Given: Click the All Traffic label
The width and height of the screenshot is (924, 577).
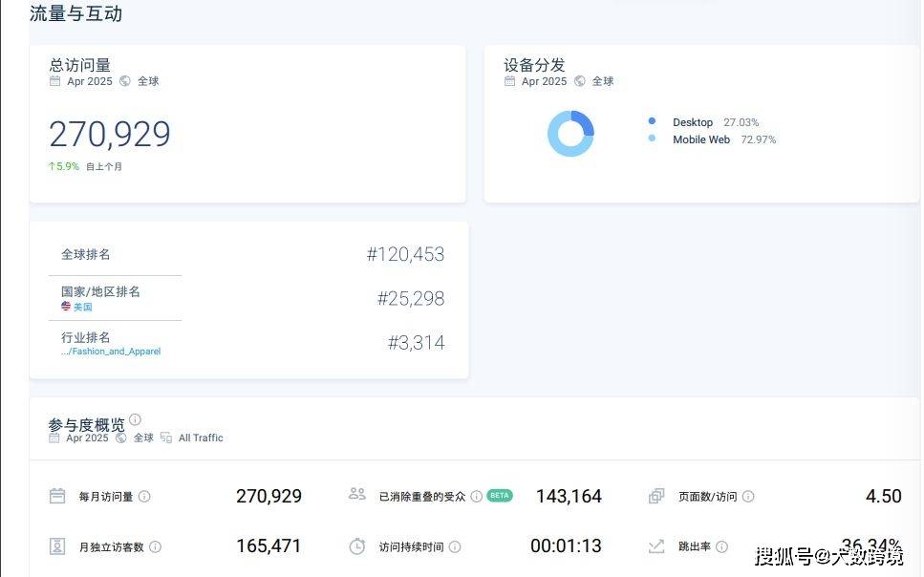Looking at the screenshot, I should [201, 438].
